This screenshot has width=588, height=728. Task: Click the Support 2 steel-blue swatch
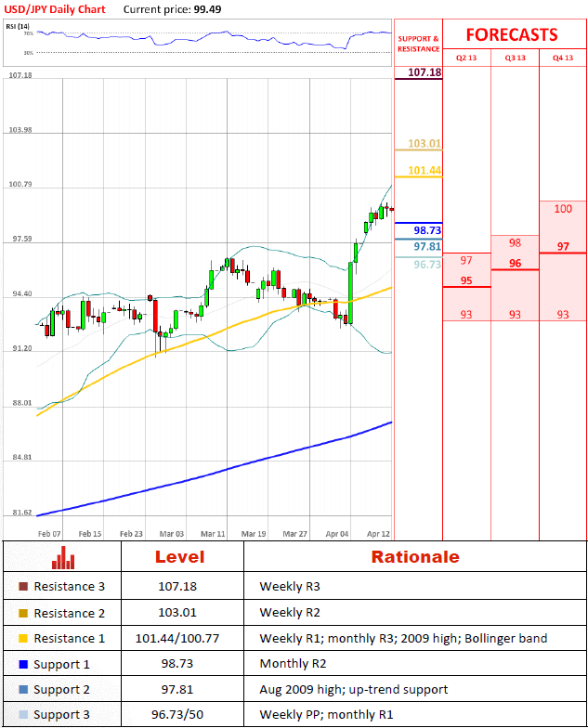coord(23,689)
